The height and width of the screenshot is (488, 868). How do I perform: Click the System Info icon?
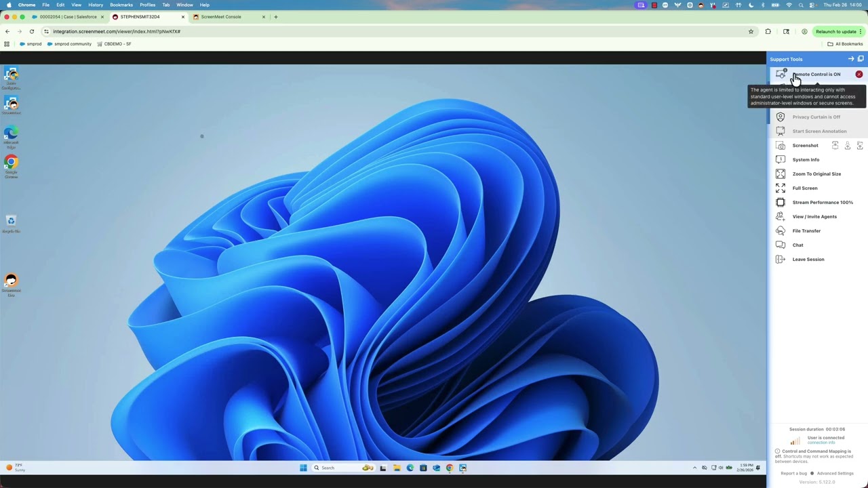781,159
